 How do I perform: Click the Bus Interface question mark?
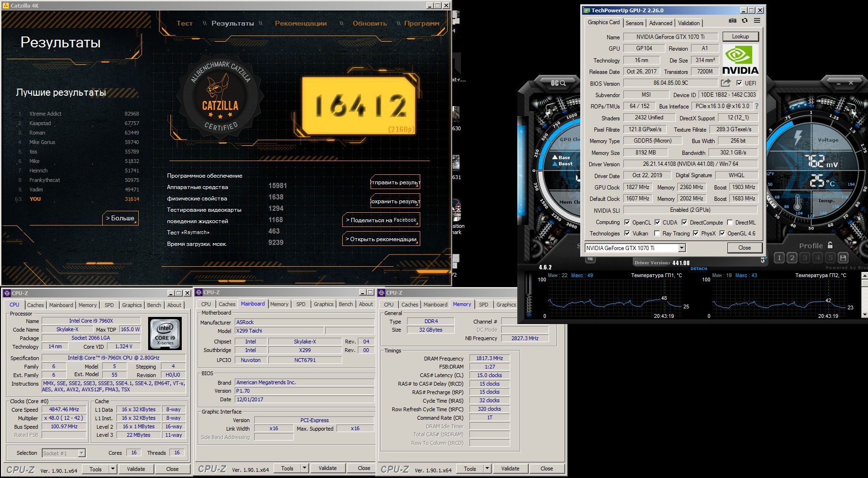(x=756, y=106)
